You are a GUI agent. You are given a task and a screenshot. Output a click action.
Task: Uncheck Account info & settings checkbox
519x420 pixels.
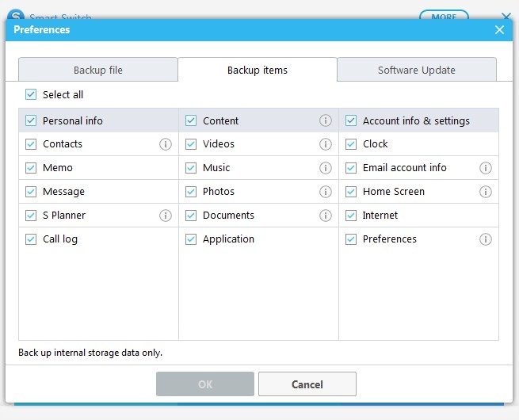[x=351, y=120]
